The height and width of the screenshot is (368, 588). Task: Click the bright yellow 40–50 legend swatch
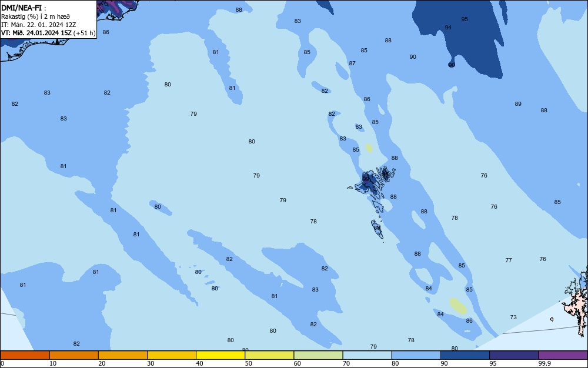pyautogui.click(x=220, y=355)
